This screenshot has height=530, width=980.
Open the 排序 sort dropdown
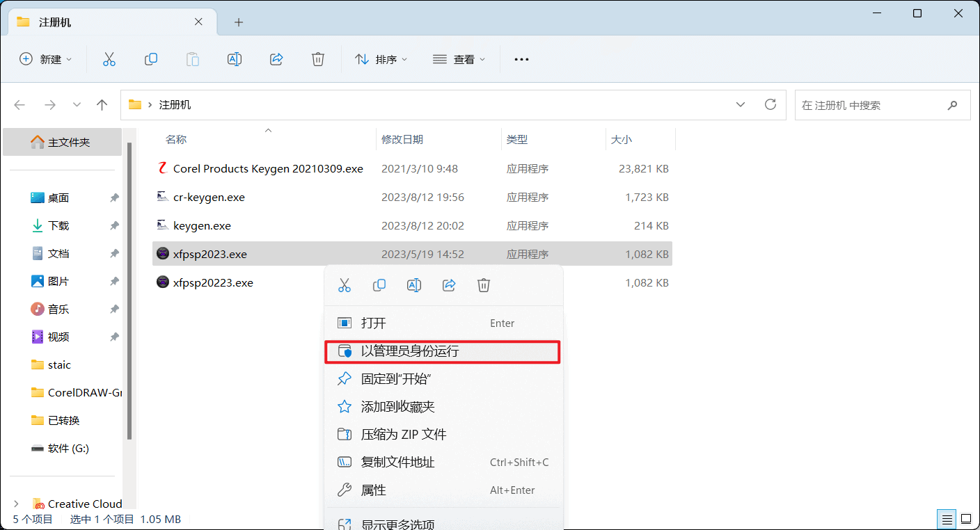[381, 59]
